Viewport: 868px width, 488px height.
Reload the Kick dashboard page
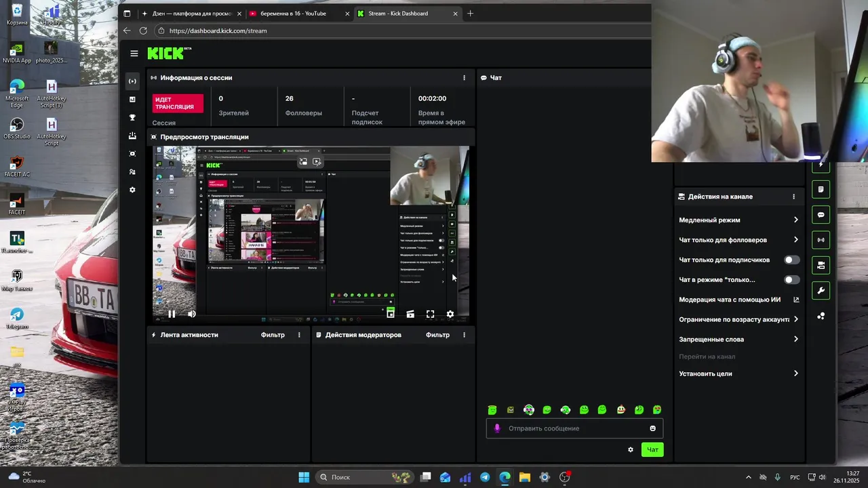coord(143,30)
